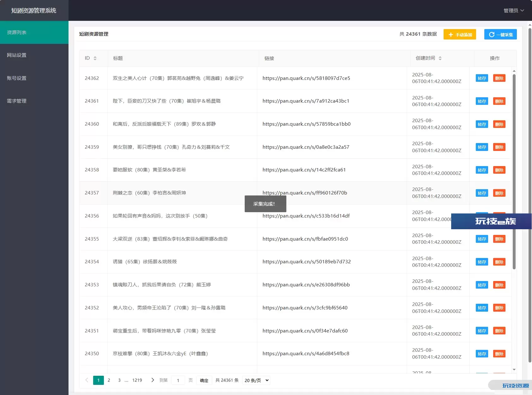Click 删除 for row 24355
532x395 pixels.
click(499, 239)
